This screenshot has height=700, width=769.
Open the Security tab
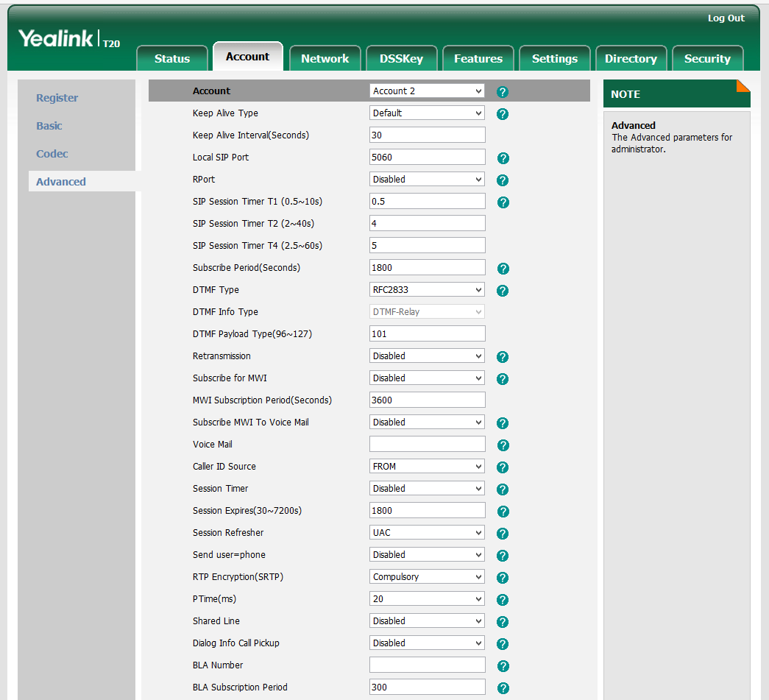pos(706,59)
